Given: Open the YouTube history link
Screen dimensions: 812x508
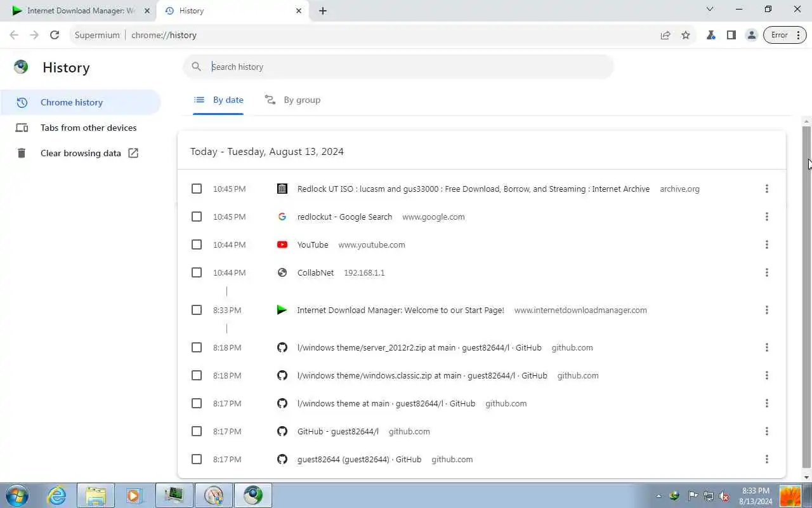Looking at the screenshot, I should [x=313, y=244].
